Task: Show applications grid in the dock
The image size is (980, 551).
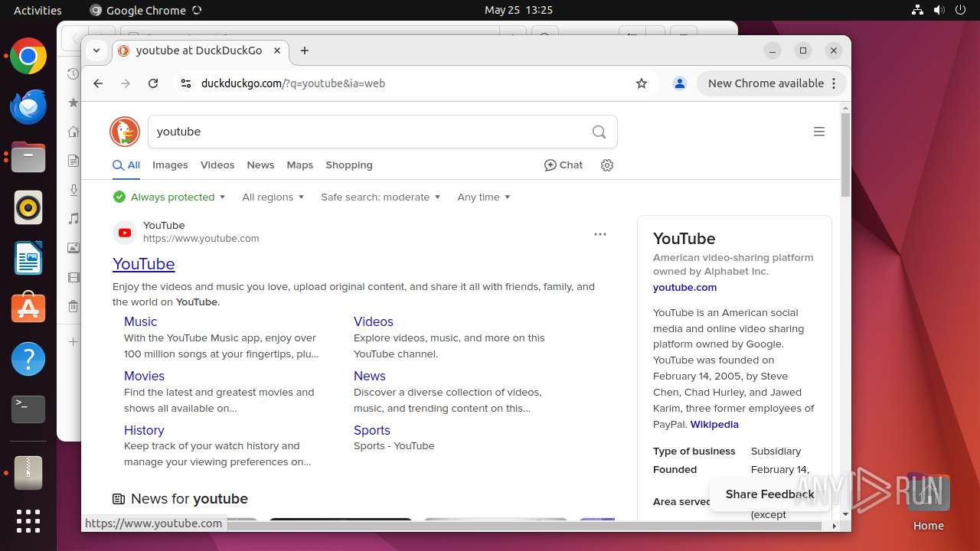Action: 28,521
